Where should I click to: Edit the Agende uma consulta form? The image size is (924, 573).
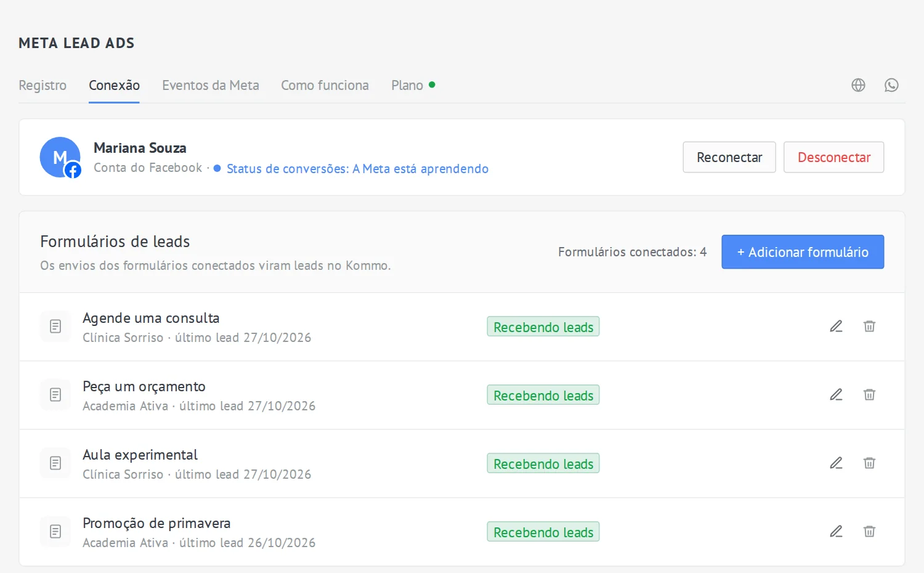(x=836, y=326)
